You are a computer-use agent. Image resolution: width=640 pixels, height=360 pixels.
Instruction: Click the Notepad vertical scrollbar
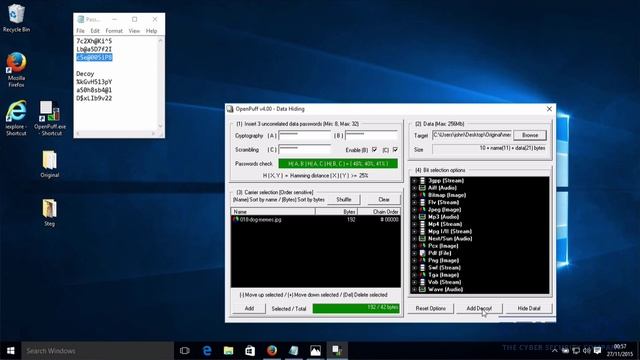click(x=160, y=84)
